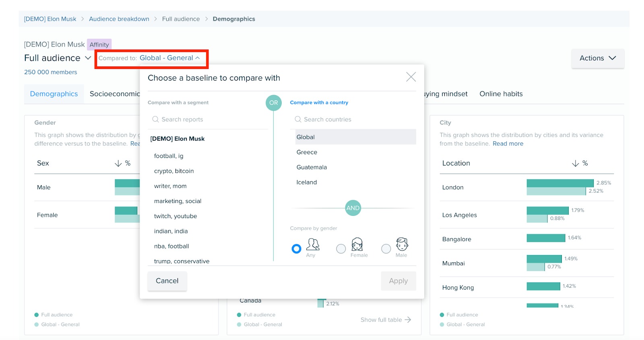This screenshot has height=340, width=644.
Task: Click 250 000 members link
Action: (50, 72)
